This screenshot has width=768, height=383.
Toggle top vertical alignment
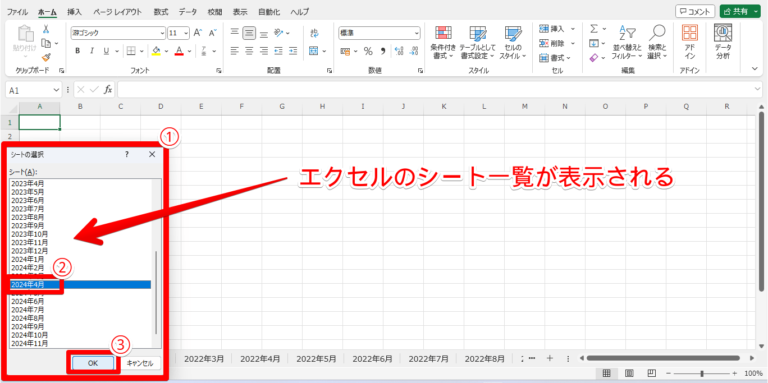pyautogui.click(x=235, y=33)
